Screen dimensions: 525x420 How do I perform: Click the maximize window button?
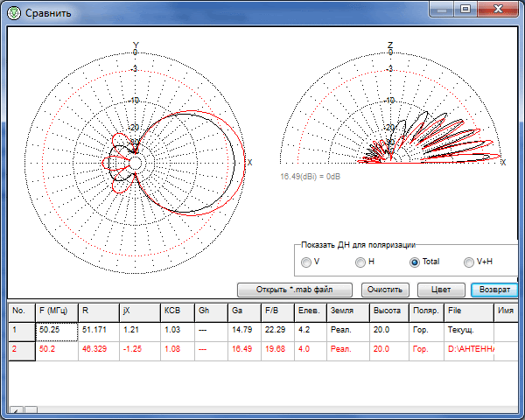[465, 9]
